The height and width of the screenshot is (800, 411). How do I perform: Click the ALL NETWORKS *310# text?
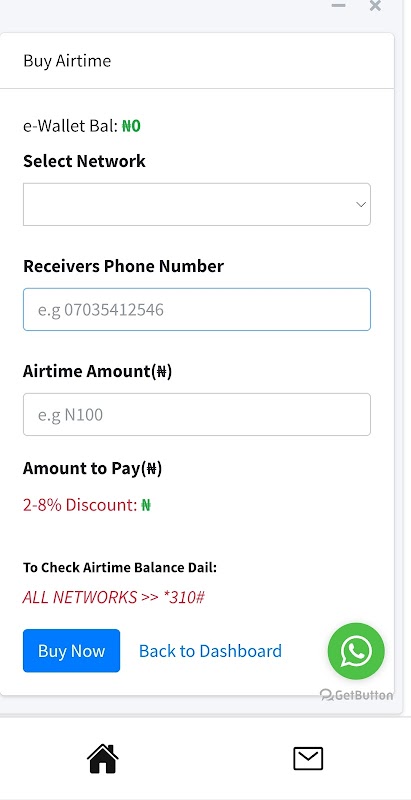point(114,597)
